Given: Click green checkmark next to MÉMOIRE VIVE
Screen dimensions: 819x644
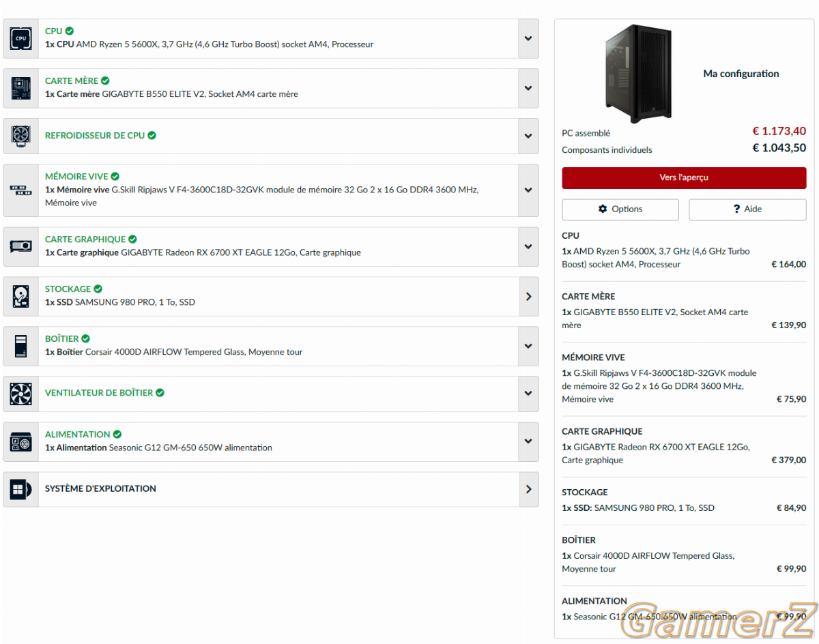Looking at the screenshot, I should (x=115, y=176).
